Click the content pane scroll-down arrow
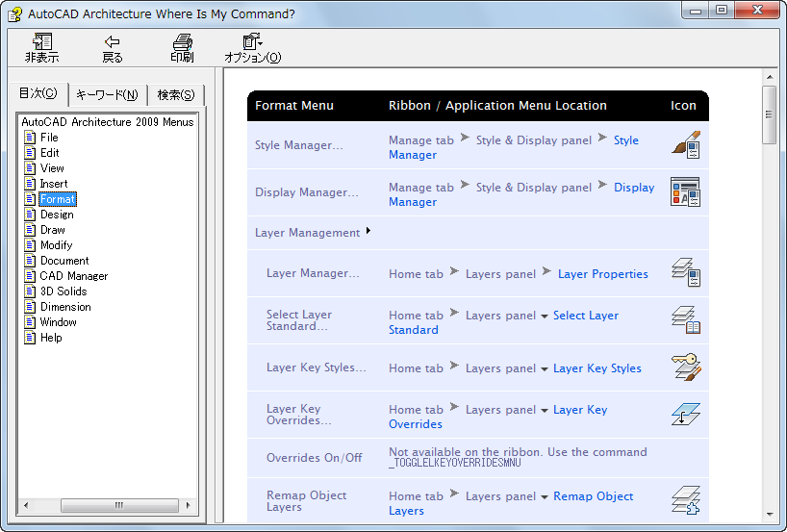 (x=770, y=515)
